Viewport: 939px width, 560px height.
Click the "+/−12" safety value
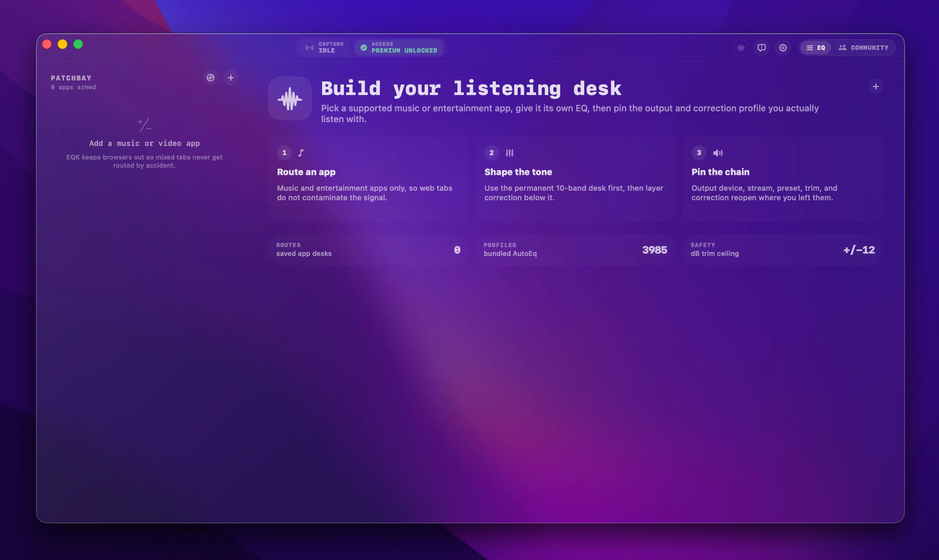click(859, 250)
